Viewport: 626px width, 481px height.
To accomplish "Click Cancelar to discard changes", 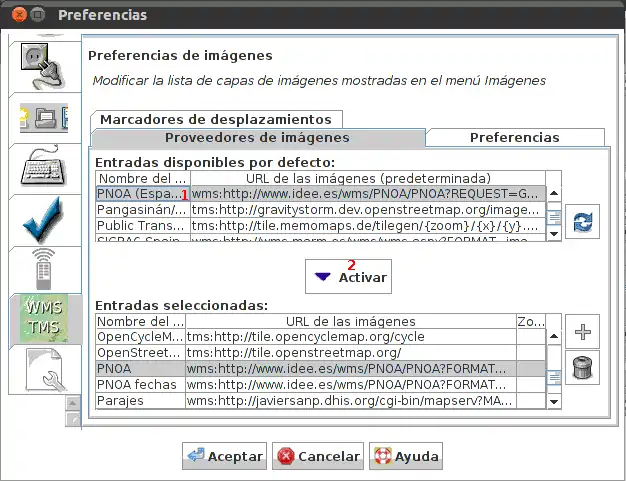I will (318, 456).
